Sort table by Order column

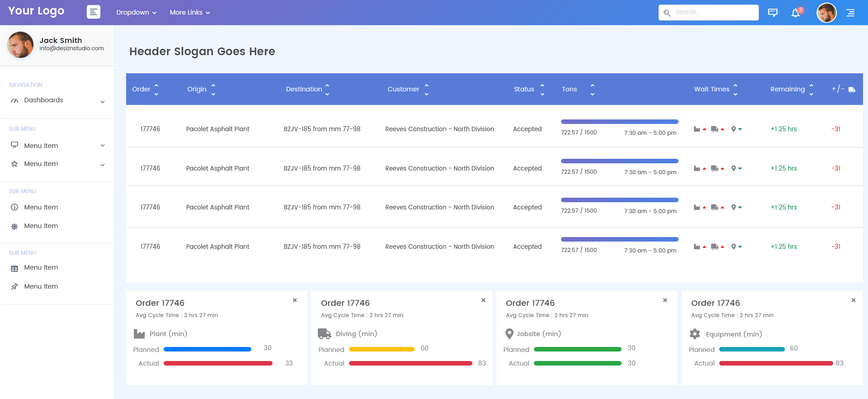(156, 89)
